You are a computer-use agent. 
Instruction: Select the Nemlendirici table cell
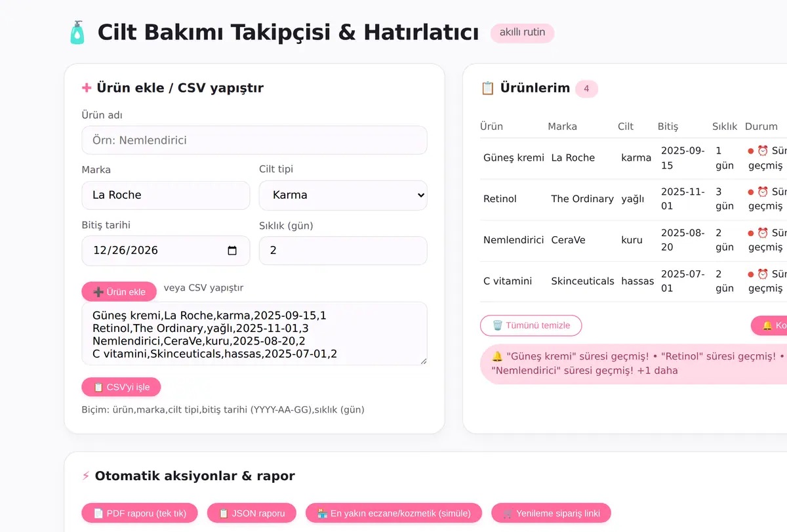click(x=514, y=240)
